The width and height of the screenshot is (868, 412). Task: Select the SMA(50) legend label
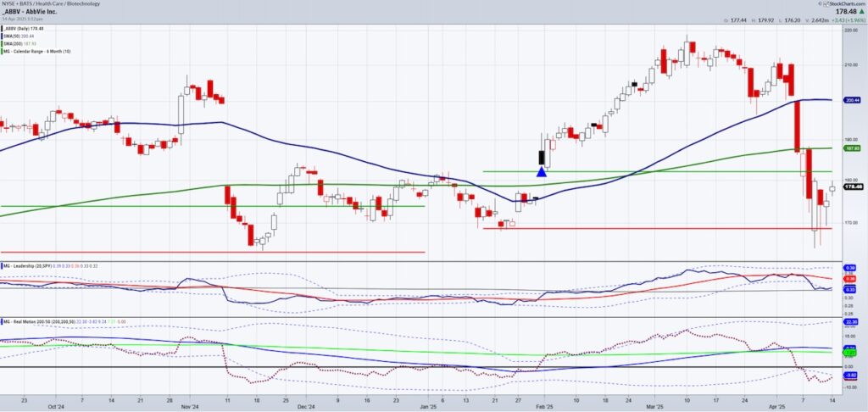point(14,36)
